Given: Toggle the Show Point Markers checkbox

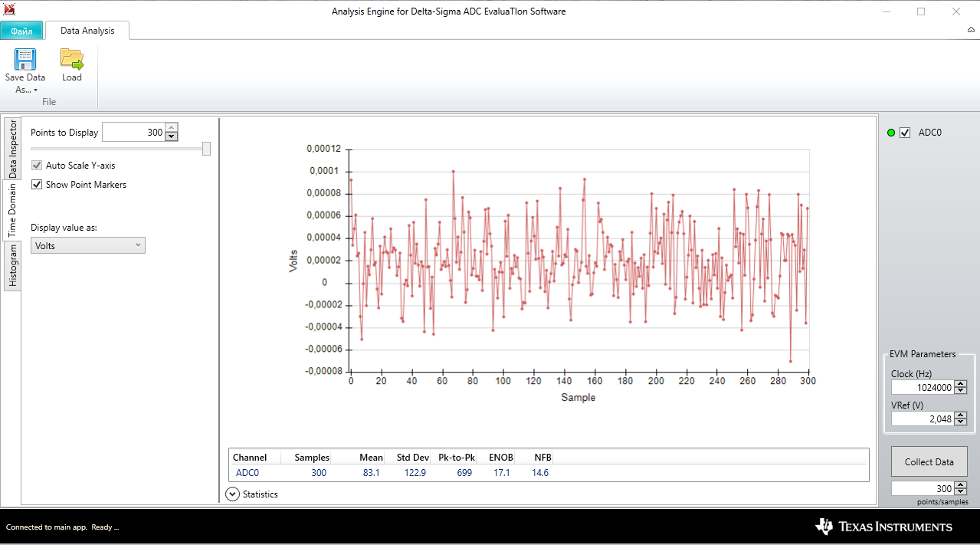Looking at the screenshot, I should (37, 185).
